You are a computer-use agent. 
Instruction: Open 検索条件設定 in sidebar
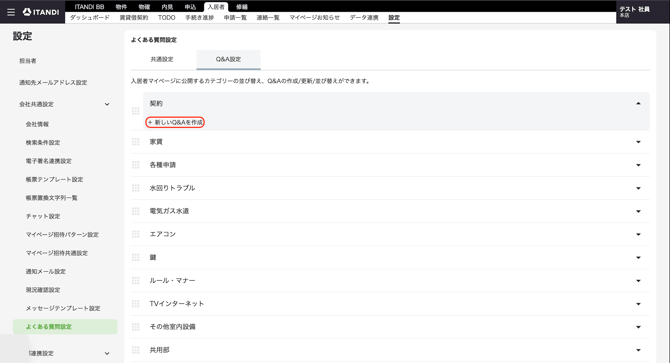43,143
